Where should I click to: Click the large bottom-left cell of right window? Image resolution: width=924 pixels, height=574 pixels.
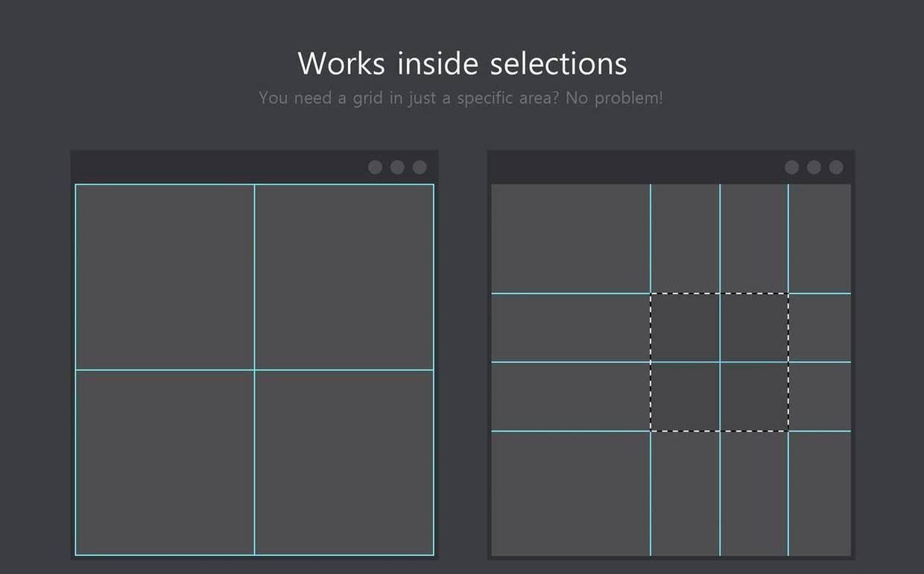[x=571, y=493]
